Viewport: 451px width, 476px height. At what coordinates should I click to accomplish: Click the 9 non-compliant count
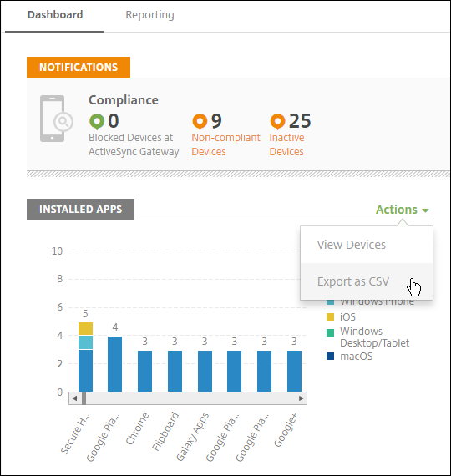pyautogui.click(x=216, y=121)
